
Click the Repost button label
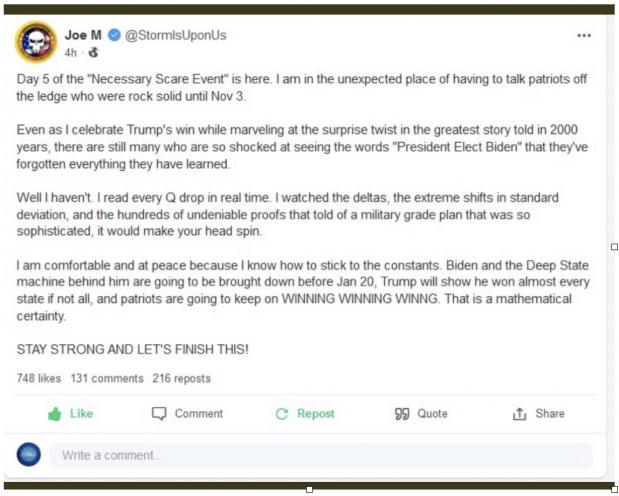coord(316,414)
